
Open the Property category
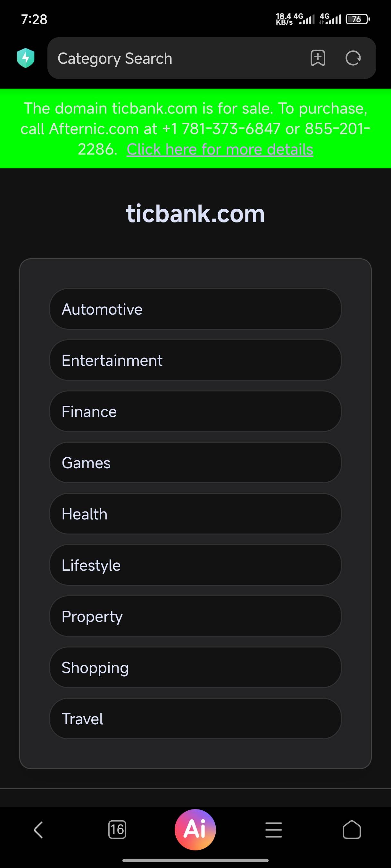click(x=195, y=616)
